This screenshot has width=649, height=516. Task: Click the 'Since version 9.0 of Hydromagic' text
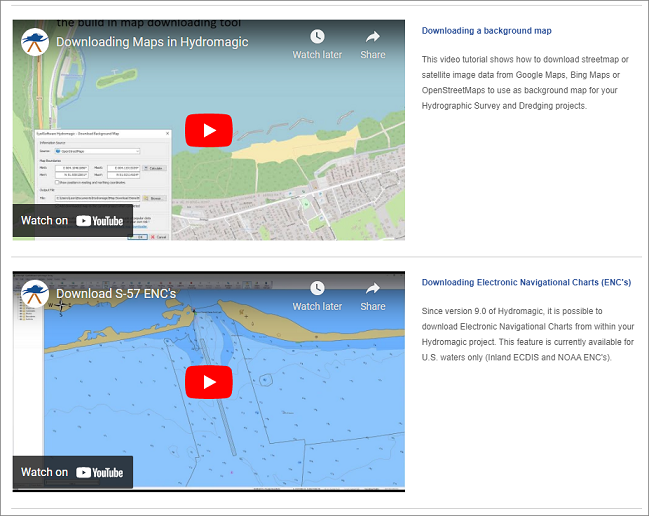[x=481, y=311]
